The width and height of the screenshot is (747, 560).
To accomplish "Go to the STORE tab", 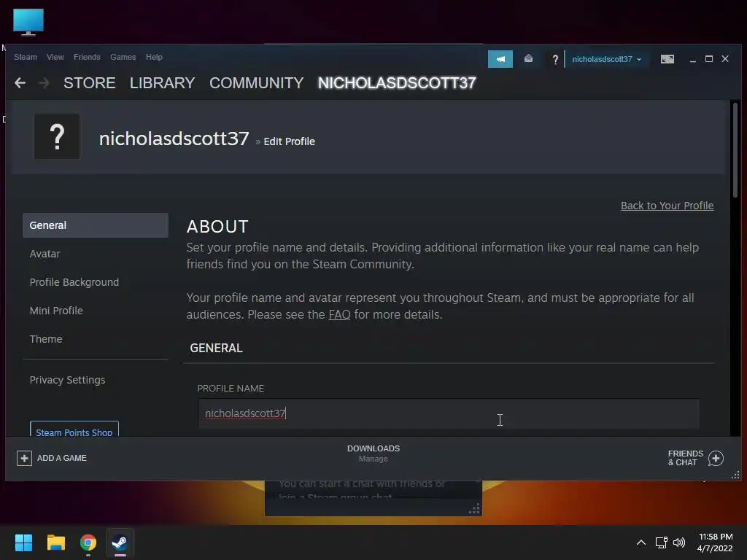I will pyautogui.click(x=90, y=83).
